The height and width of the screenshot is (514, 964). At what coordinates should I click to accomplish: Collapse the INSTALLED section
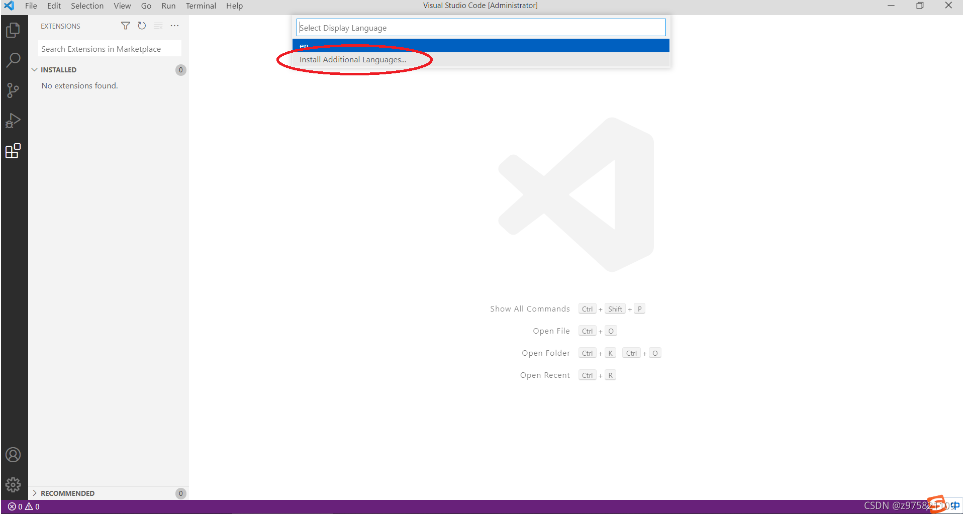pyautogui.click(x=34, y=70)
